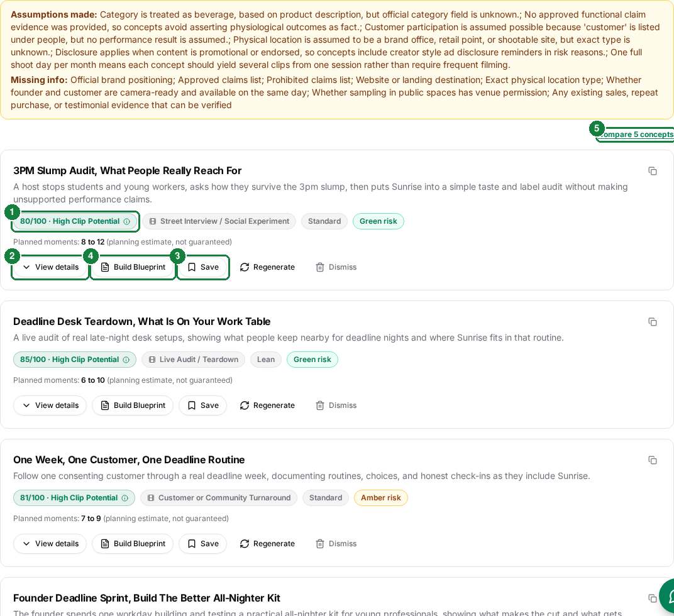
Task: Open the chat support bubble
Action: [668, 597]
